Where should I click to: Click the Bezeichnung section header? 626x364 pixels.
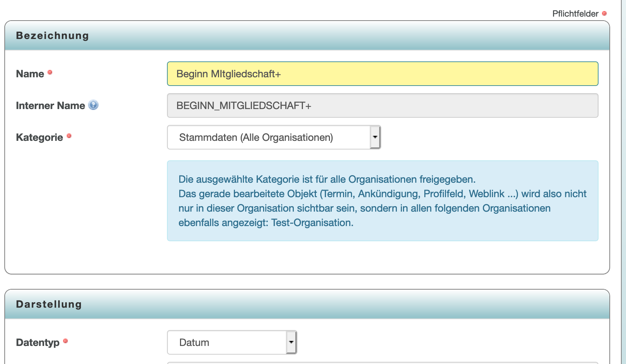point(52,35)
